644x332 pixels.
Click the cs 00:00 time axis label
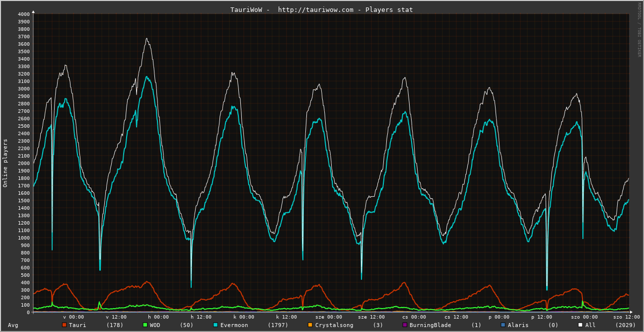point(414,317)
